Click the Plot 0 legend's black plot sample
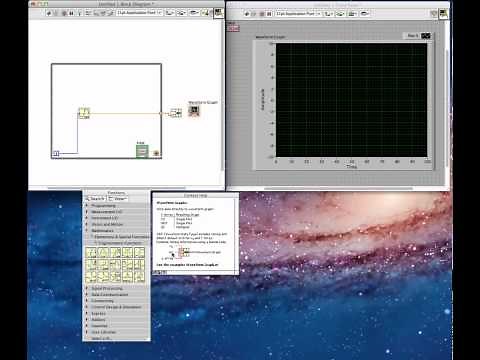The height and width of the screenshot is (360, 480). tap(426, 36)
